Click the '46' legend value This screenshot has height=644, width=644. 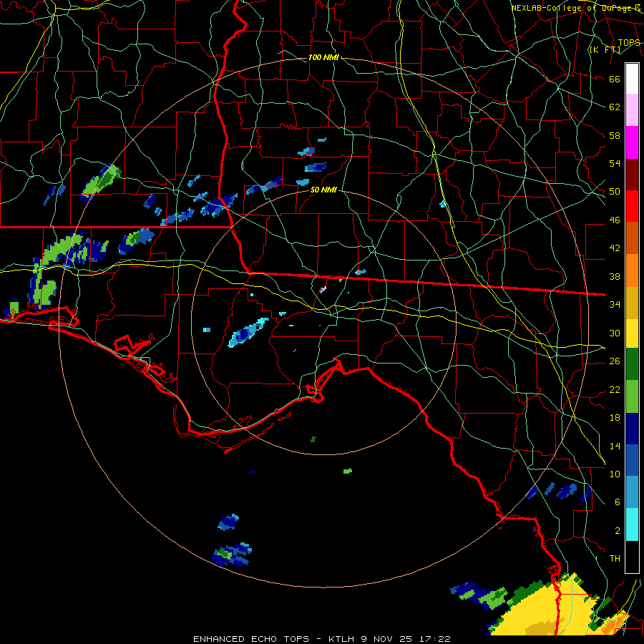[x=615, y=220]
